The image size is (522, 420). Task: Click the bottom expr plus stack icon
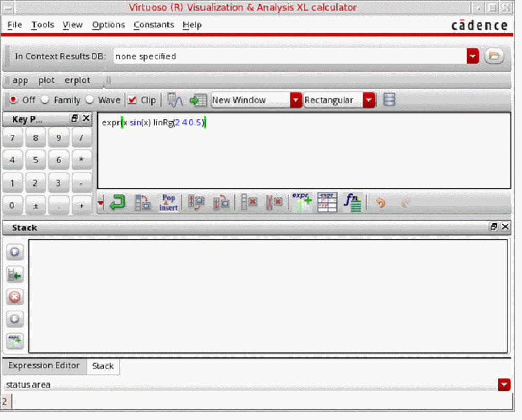point(14,341)
